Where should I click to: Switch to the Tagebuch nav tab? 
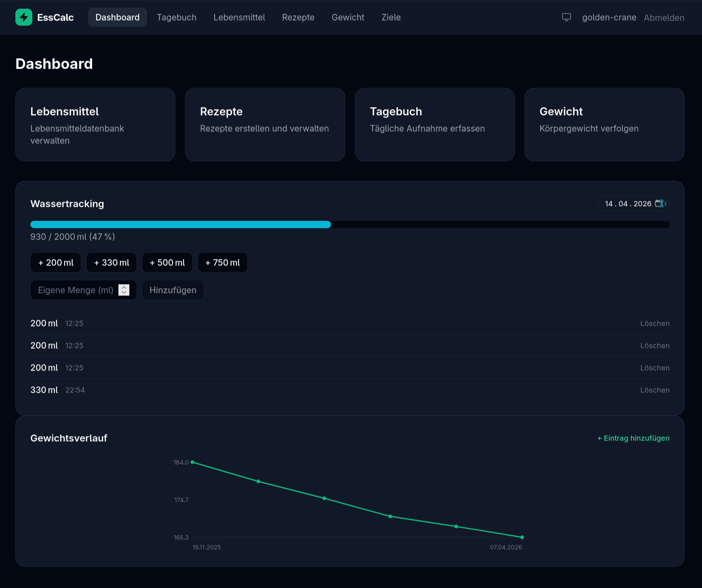coord(177,17)
